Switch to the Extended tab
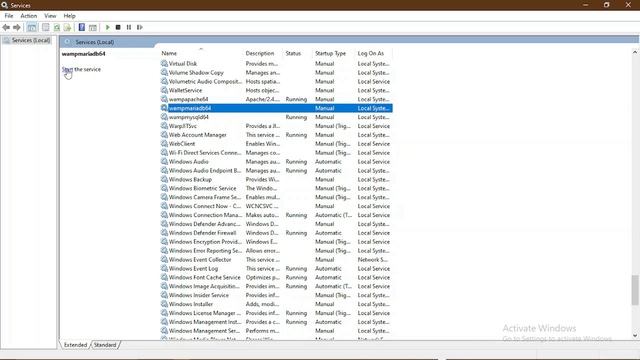Image resolution: width=640 pixels, height=360 pixels. (76, 345)
